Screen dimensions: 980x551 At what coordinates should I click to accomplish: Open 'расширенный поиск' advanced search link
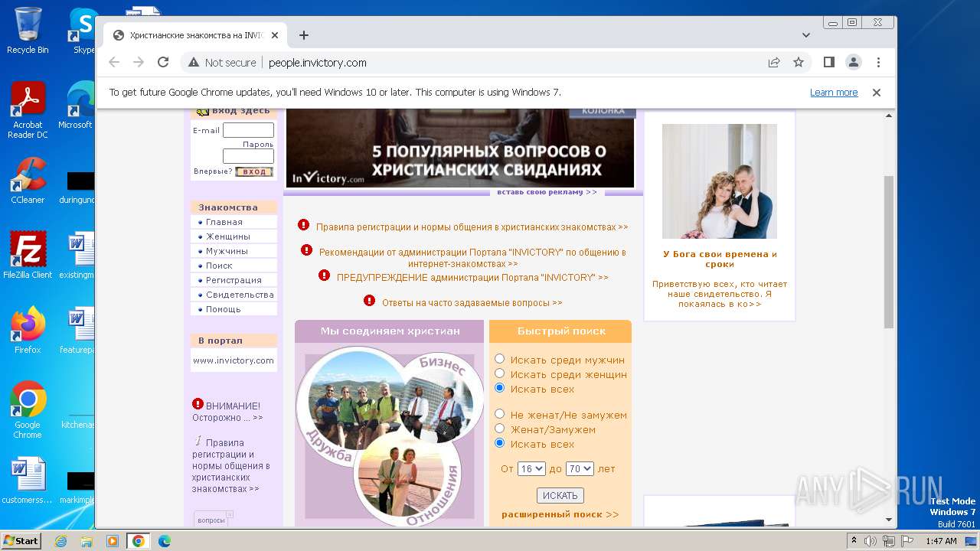pos(560,514)
